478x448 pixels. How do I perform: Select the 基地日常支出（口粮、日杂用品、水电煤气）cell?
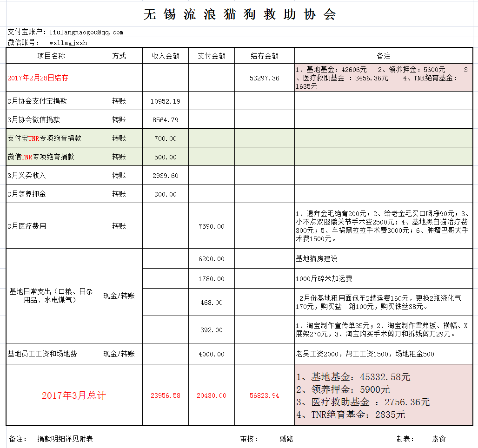point(51,296)
